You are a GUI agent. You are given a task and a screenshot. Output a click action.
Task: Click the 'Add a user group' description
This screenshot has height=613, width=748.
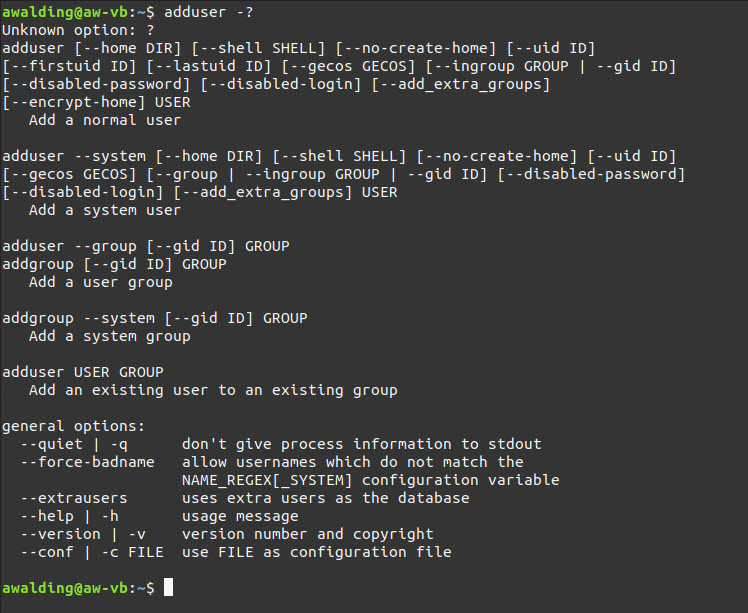[101, 282]
